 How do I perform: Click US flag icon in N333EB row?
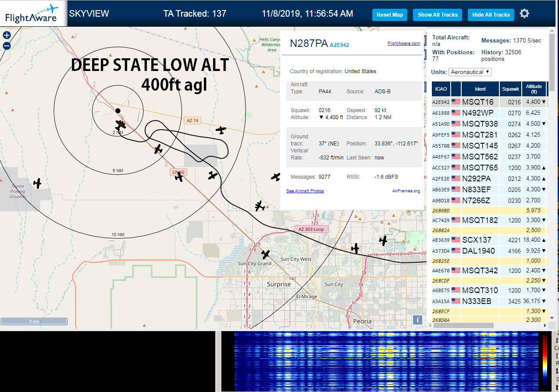coord(456,301)
